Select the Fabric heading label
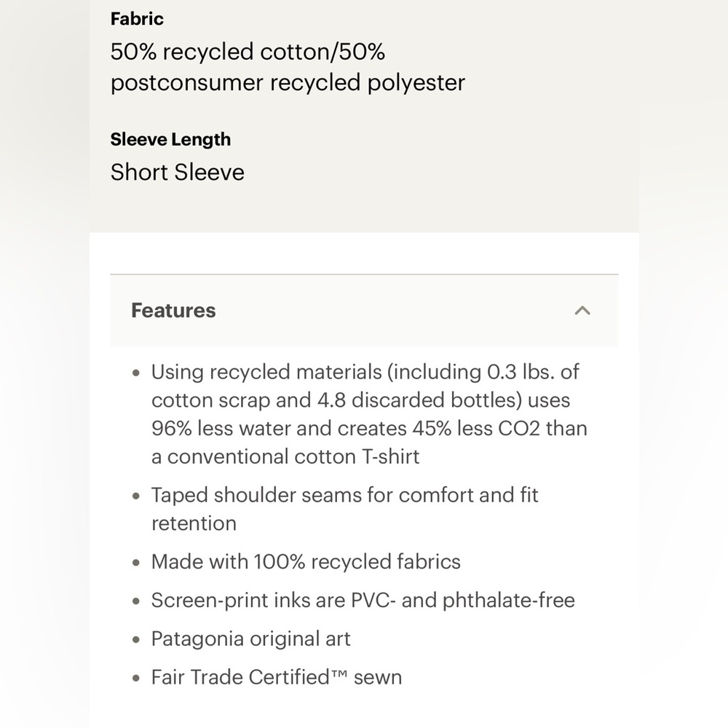 click(137, 19)
